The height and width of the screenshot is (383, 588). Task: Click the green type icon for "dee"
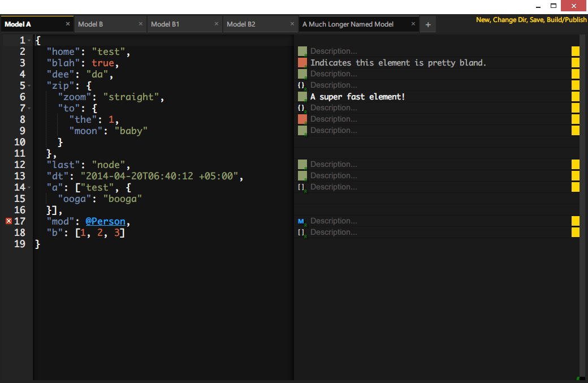point(302,74)
